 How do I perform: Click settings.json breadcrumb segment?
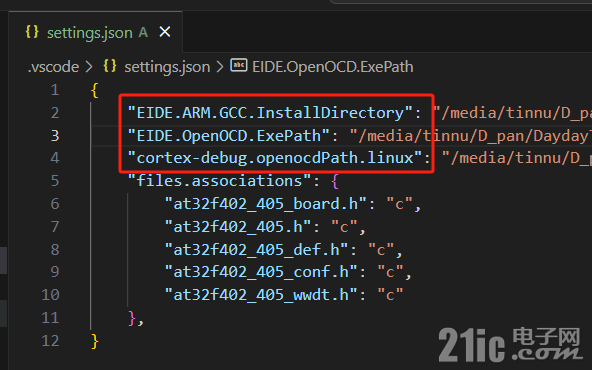coord(167,67)
